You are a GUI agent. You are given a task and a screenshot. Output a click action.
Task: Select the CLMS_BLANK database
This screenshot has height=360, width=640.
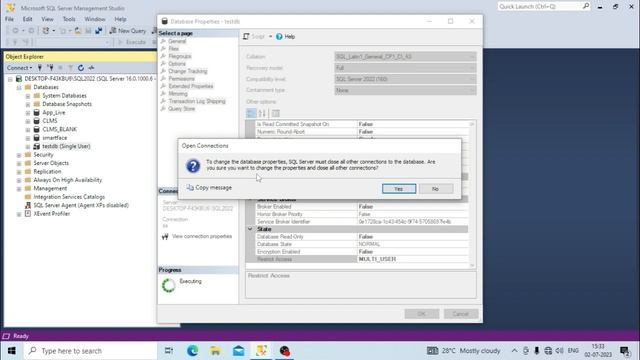tap(59, 129)
